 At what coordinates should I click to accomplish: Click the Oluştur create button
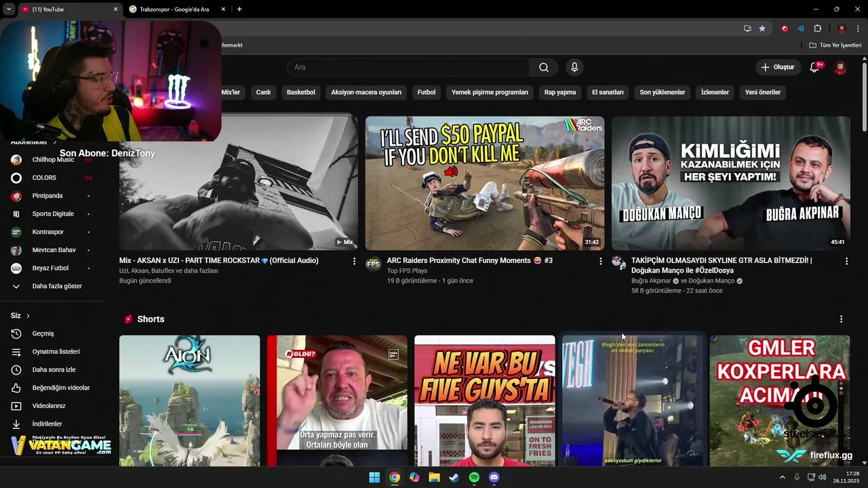778,67
